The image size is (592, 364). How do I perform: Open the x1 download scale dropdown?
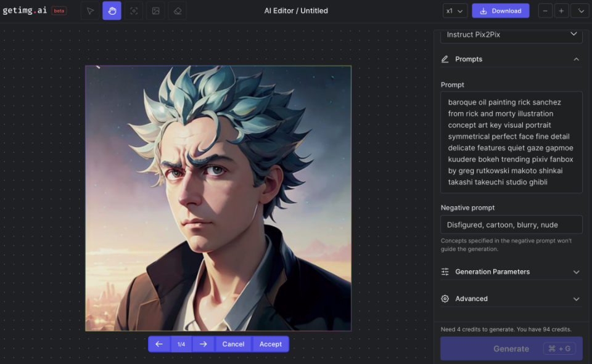tap(455, 11)
